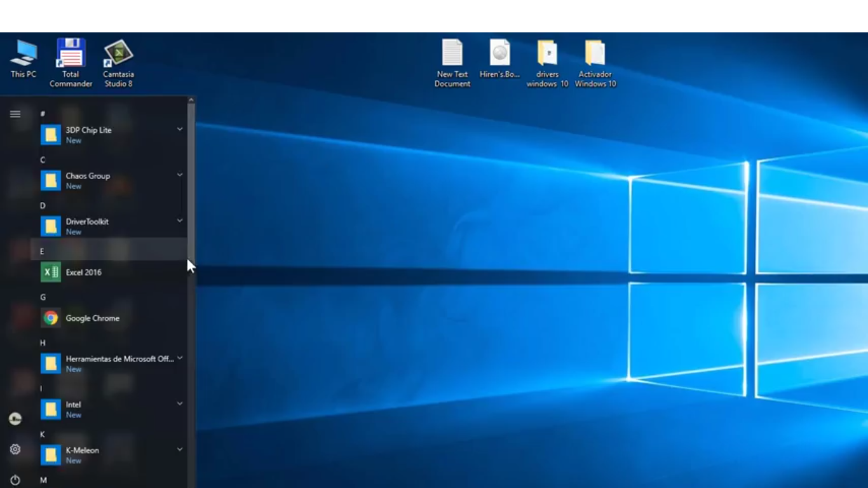The image size is (868, 488).
Task: Expand the Intel app group
Action: point(180,403)
